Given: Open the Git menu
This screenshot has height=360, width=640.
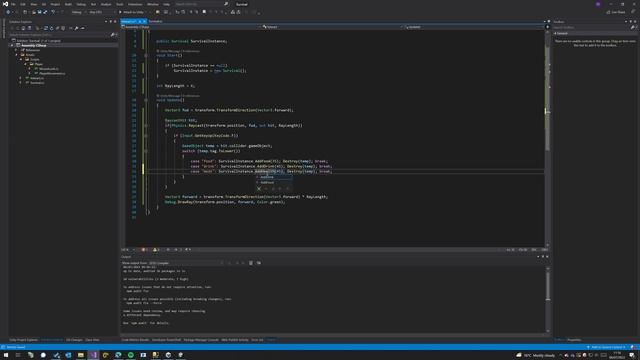Looking at the screenshot, I should pyautogui.click(x=44, y=4).
